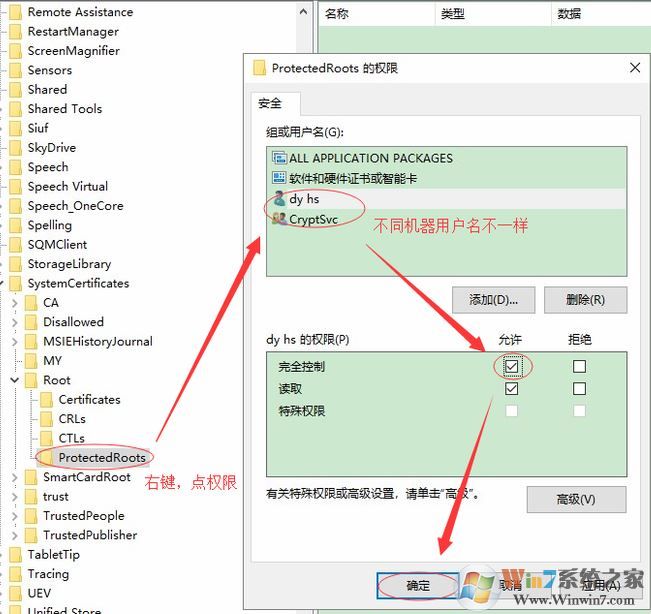The width and height of the screenshot is (651, 614).
Task: Expand the MSIEHistoryJournal key
Action: (15, 342)
